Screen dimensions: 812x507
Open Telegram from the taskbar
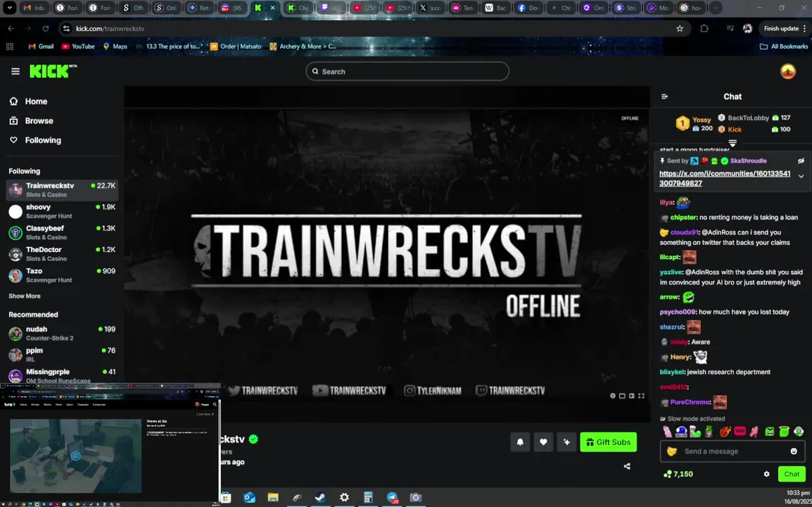pyautogui.click(x=392, y=498)
